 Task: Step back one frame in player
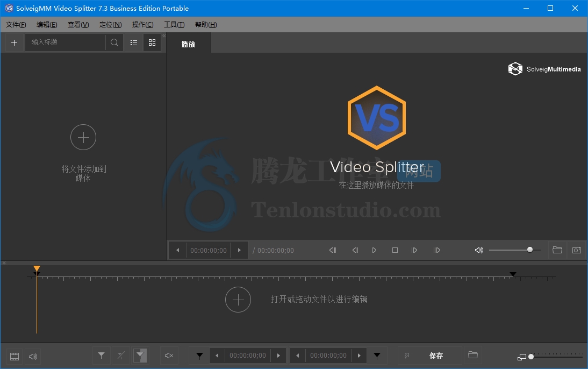tap(355, 250)
